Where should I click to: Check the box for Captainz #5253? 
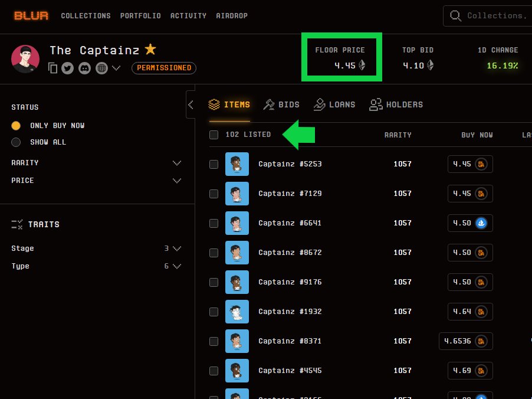point(214,164)
